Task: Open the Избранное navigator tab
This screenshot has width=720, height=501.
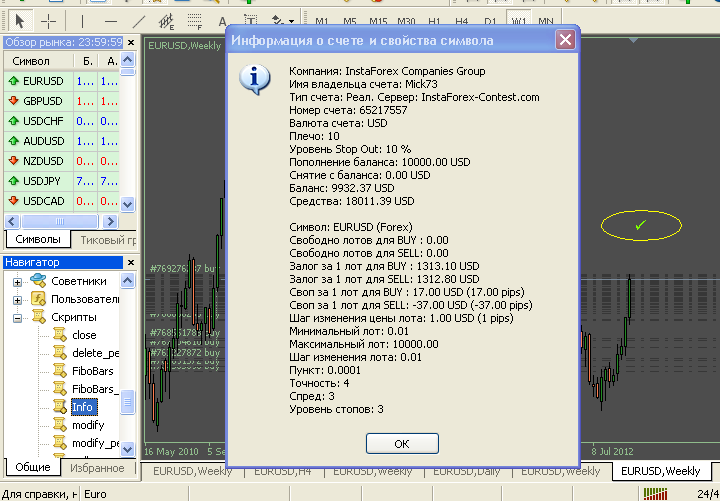Action: click(x=97, y=468)
